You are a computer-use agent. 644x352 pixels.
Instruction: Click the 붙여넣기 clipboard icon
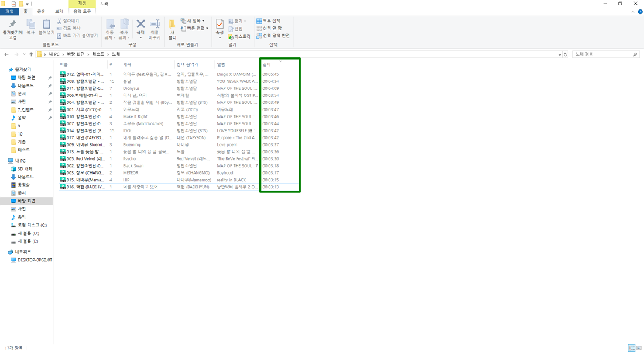[x=46, y=24]
